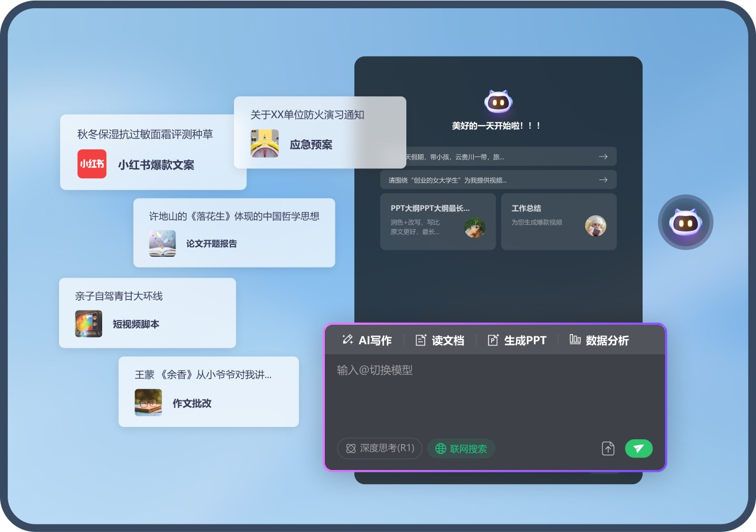Toggle the 联网搜索 web search option

click(461, 449)
